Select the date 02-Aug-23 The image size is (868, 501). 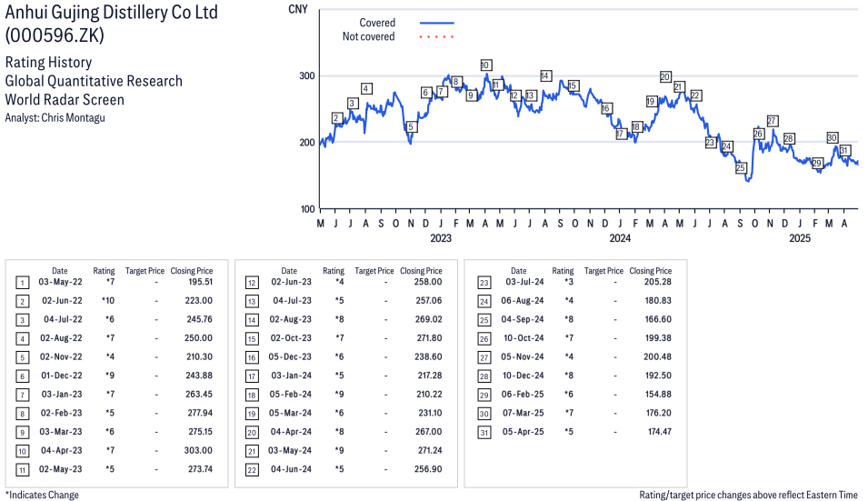[291, 319]
